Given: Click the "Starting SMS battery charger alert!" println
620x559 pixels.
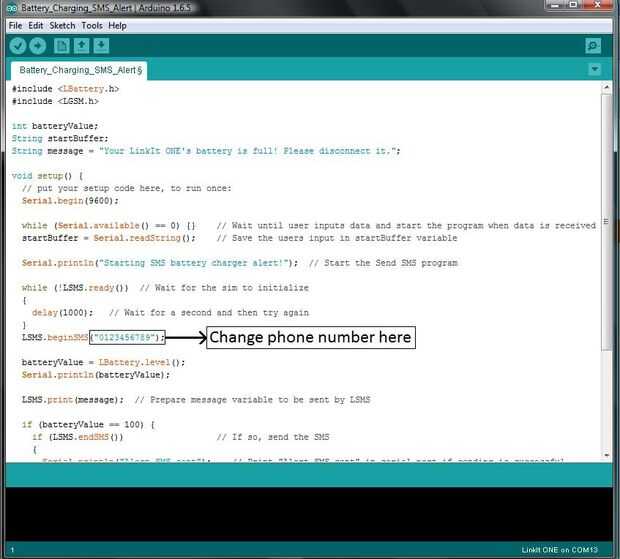Looking at the screenshot, I should pos(159,263).
